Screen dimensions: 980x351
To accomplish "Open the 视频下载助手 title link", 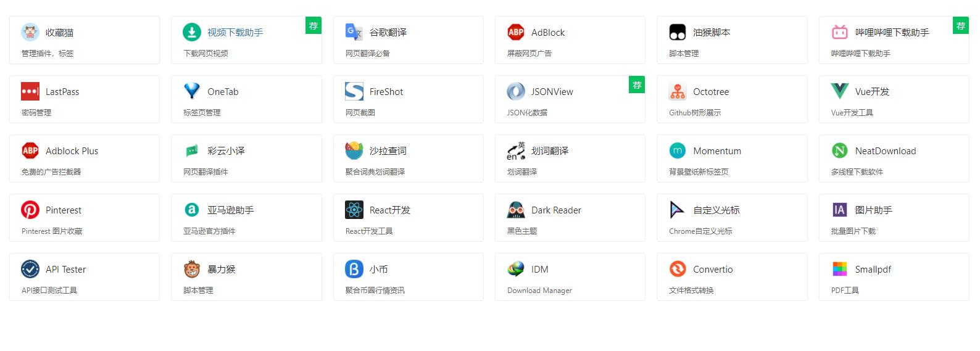I will (x=235, y=32).
